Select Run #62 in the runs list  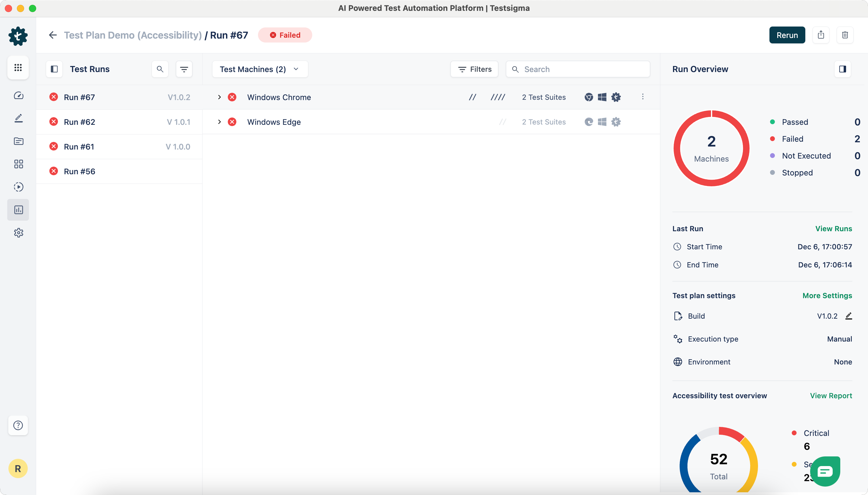80,122
